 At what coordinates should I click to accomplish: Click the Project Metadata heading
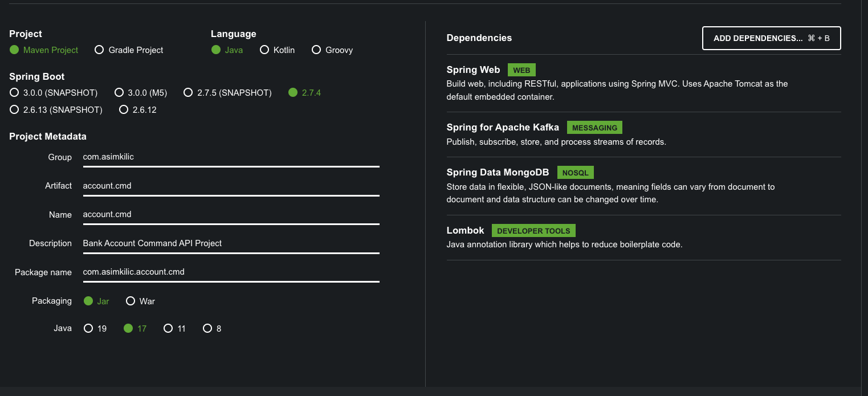coord(48,137)
